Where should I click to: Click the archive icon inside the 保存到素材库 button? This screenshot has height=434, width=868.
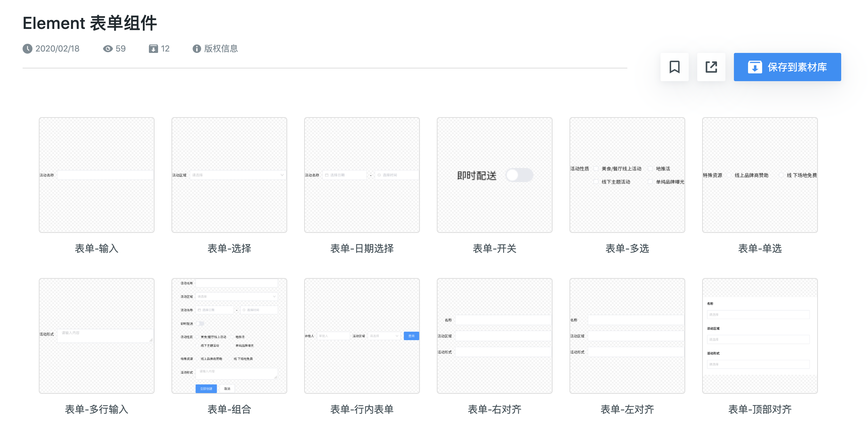755,67
